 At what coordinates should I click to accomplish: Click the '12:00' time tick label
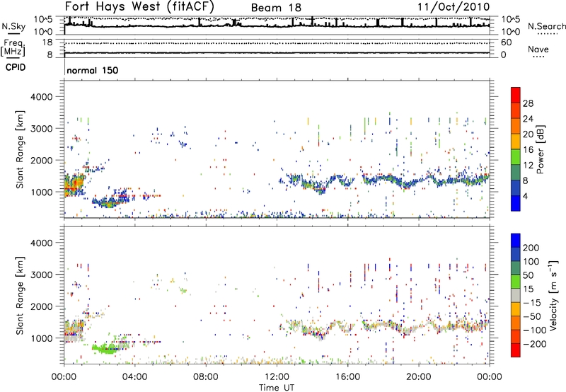[x=277, y=377]
